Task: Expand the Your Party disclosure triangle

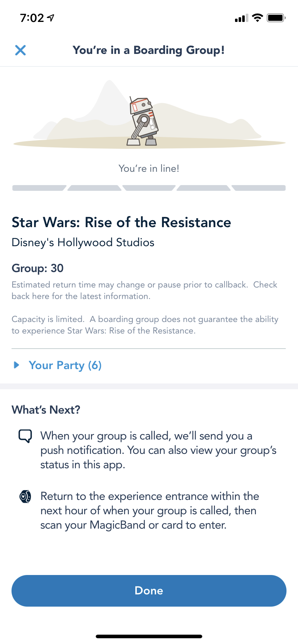Action: (16, 365)
